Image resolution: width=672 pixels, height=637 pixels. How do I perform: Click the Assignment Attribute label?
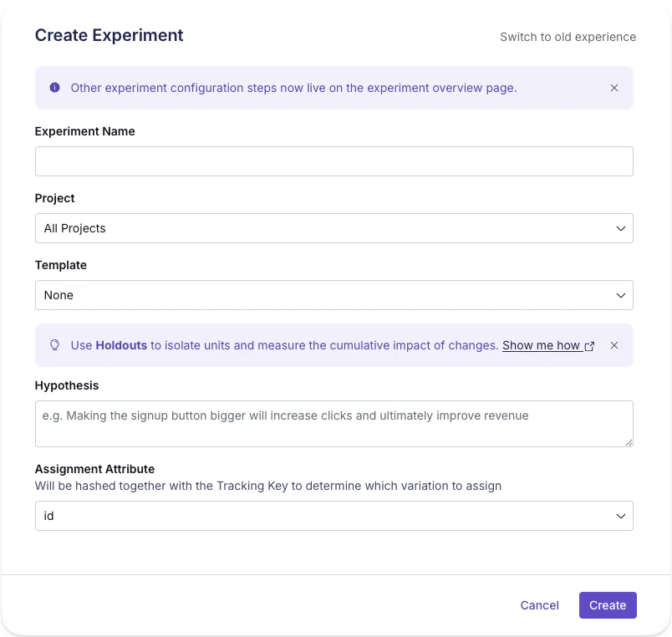[94, 470]
